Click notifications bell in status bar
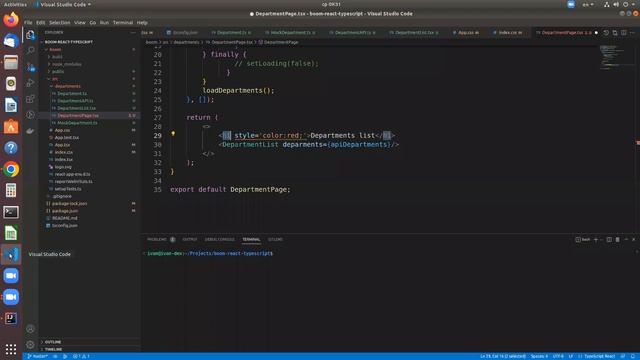Image resolution: width=640 pixels, height=360 pixels. click(633, 356)
